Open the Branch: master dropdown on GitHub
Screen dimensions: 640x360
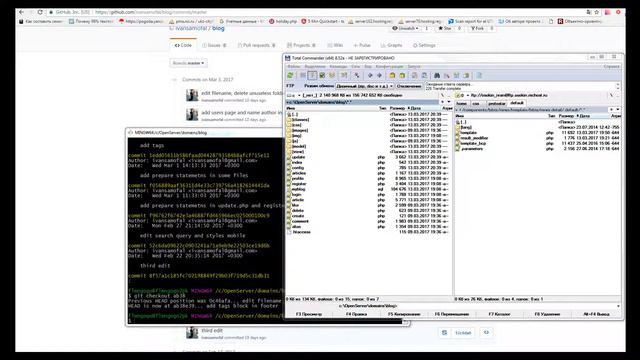pos(189,63)
